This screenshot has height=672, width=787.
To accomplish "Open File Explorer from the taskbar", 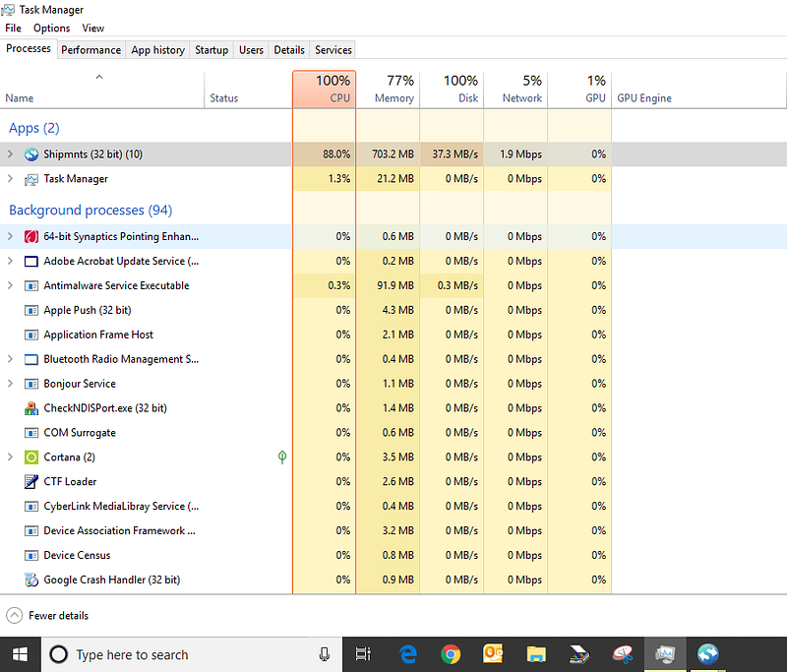I will coord(536,654).
